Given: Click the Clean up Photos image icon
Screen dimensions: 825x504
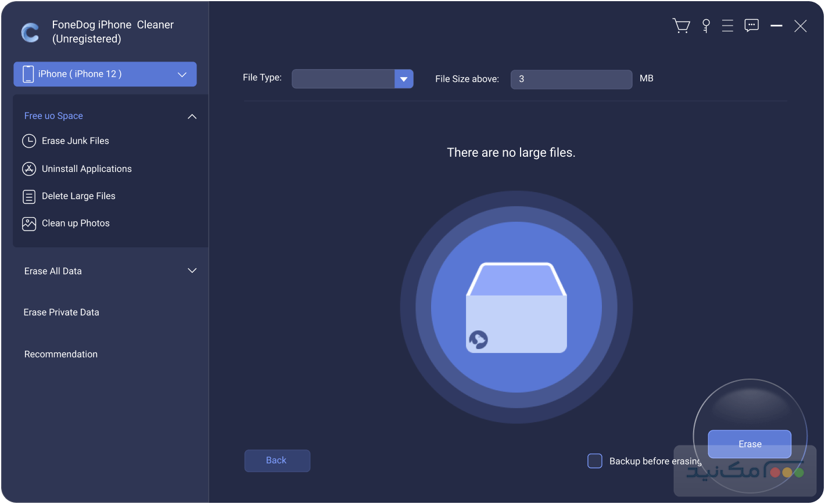Looking at the screenshot, I should pyautogui.click(x=29, y=224).
